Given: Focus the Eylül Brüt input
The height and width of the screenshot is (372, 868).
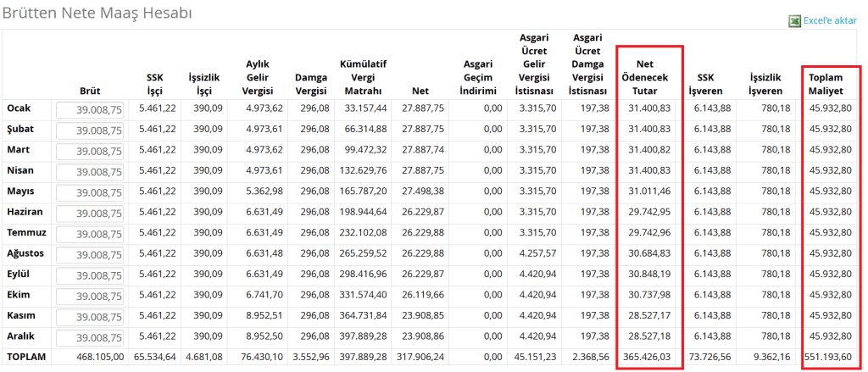Looking at the screenshot, I should click(91, 275).
